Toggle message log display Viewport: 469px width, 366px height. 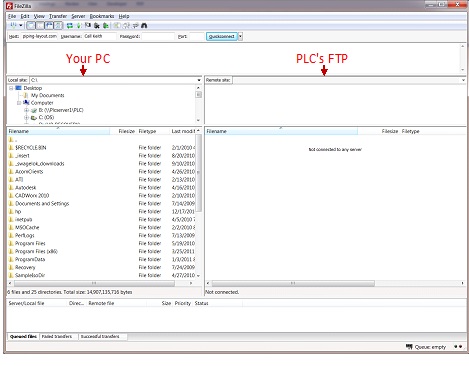(31, 25)
